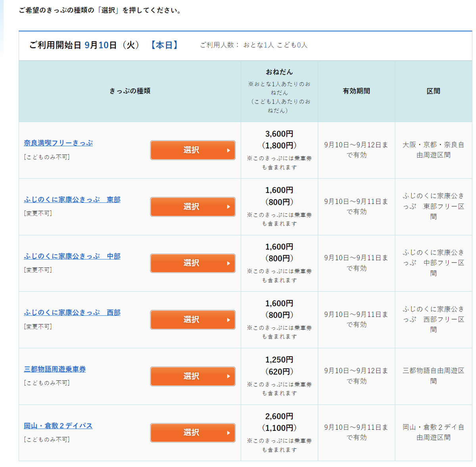Viewport: 476px width, 467px height.
Task: Open the 岡山・倉敷２デイパス link
Action: (x=58, y=426)
